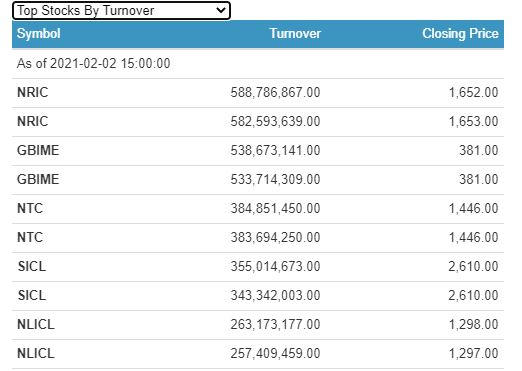Open the first GBIME symbol
The height and width of the screenshot is (371, 522).
pos(38,150)
